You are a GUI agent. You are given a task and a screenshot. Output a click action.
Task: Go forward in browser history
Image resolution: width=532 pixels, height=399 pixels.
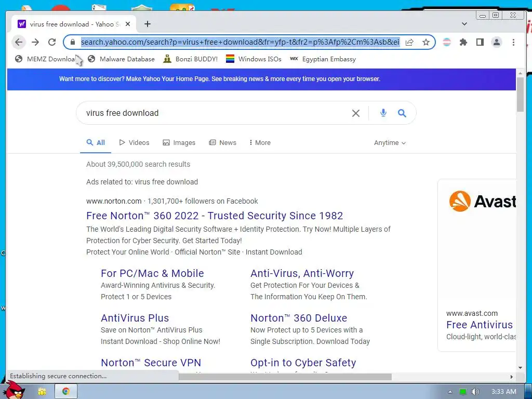point(35,42)
